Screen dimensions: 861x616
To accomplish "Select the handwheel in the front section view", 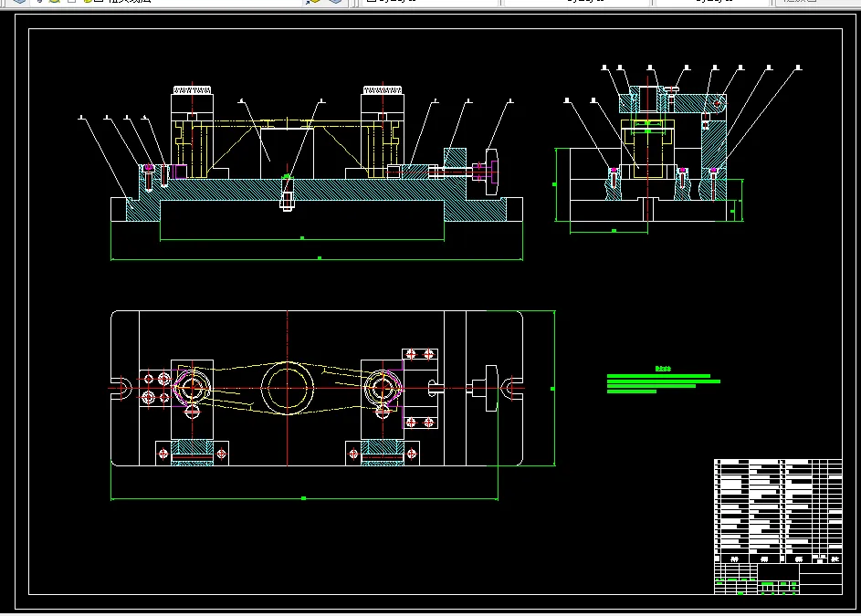I will click(491, 172).
